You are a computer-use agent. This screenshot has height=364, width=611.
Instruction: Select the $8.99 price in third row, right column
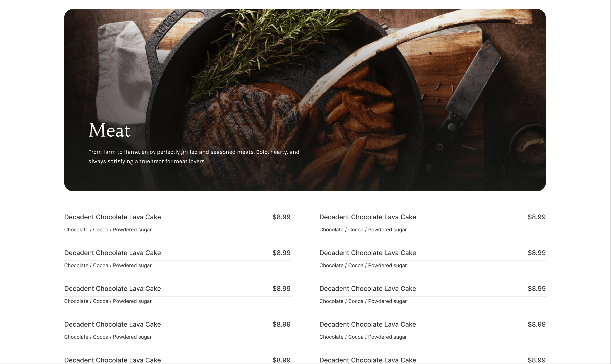tap(537, 289)
